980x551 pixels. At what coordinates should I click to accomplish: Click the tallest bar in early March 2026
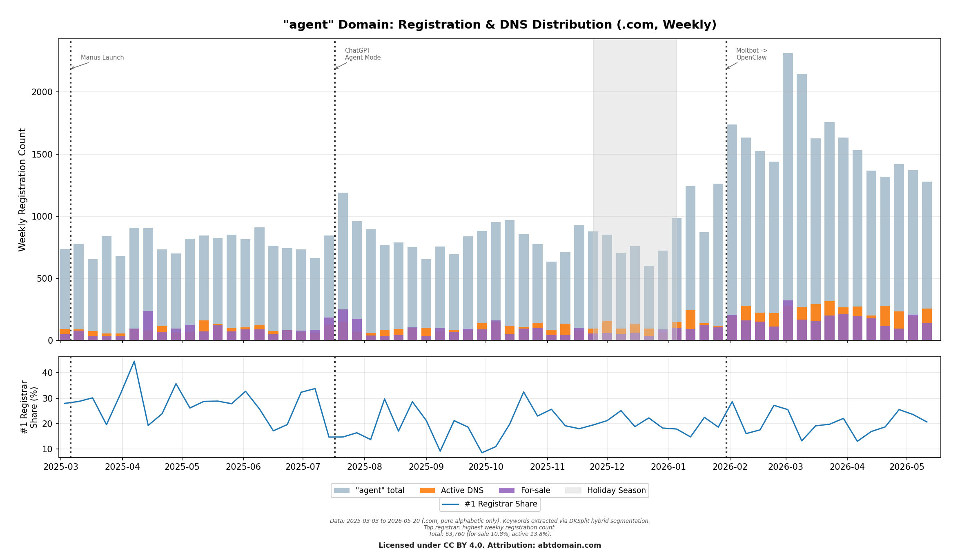pos(788,197)
